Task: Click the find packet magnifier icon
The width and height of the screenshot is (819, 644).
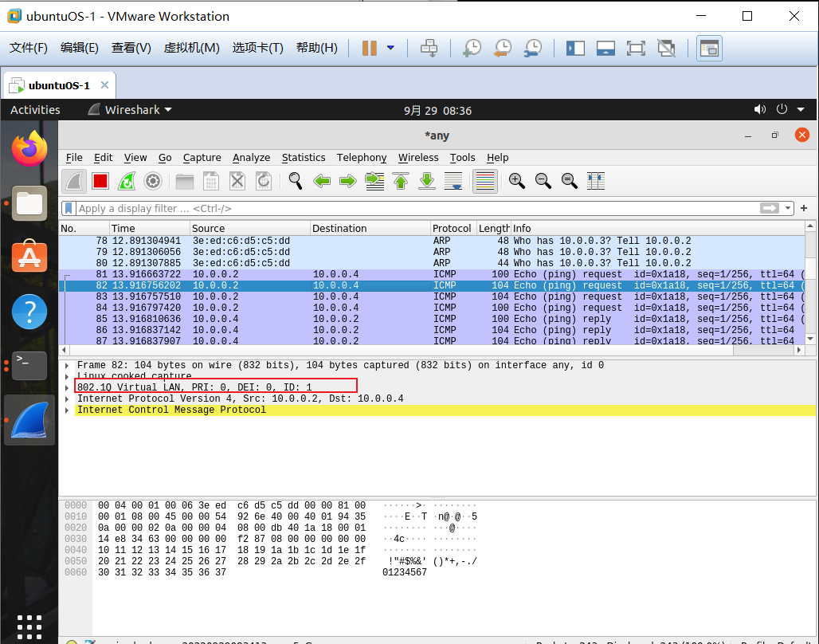Action: pos(296,181)
